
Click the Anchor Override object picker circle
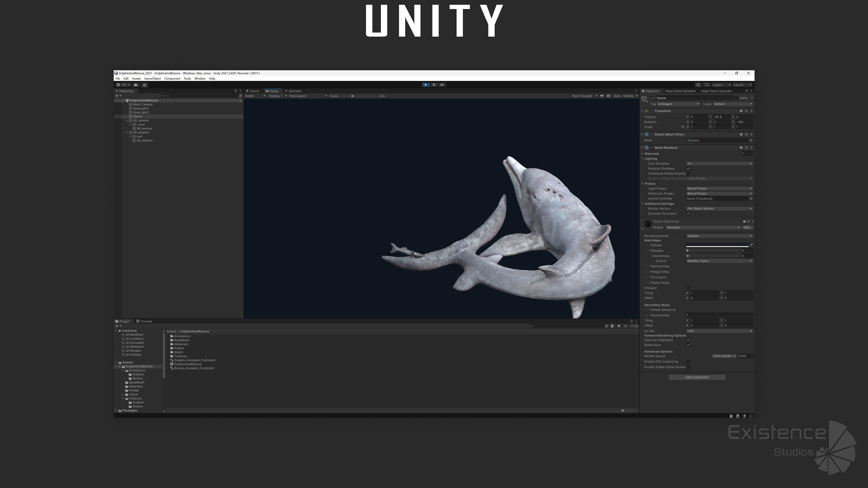coord(751,199)
